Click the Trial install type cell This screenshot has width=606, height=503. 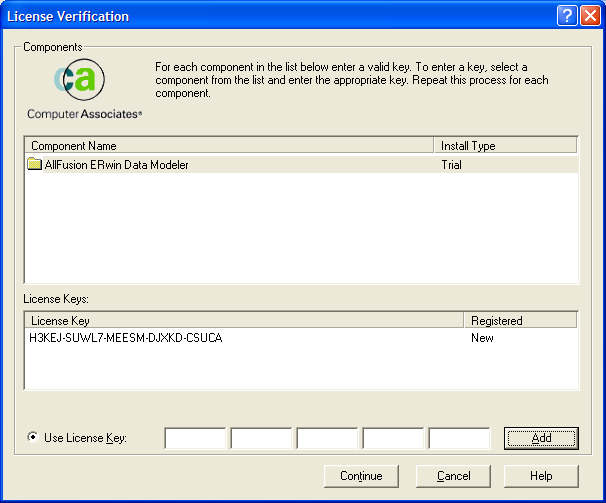[451, 165]
